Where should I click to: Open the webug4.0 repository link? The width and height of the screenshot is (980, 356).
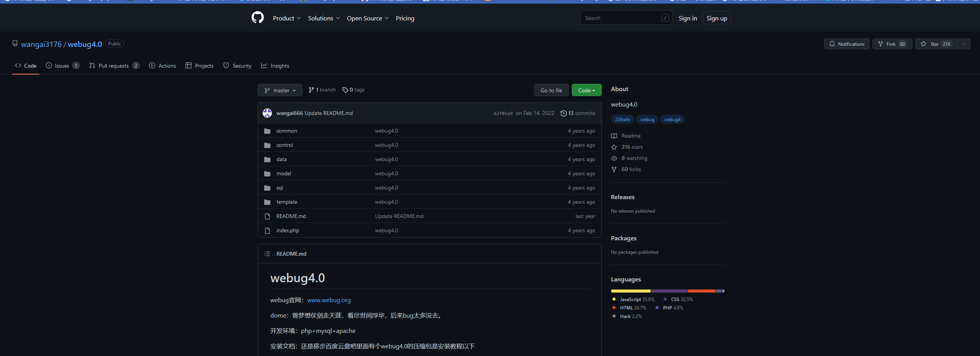pyautogui.click(x=85, y=44)
